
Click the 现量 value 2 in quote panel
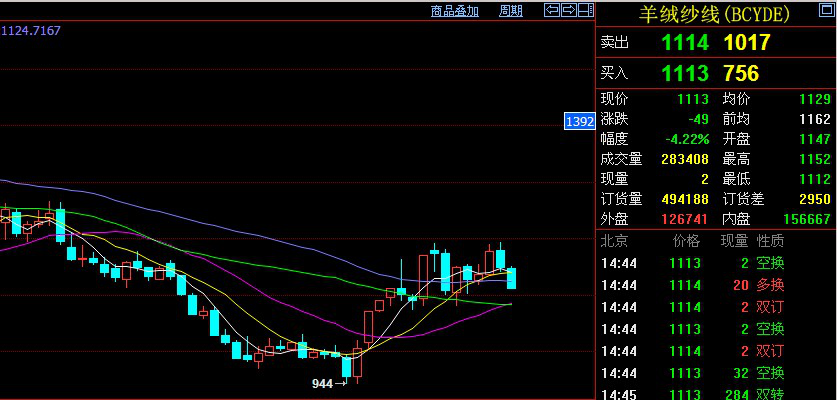click(705, 178)
